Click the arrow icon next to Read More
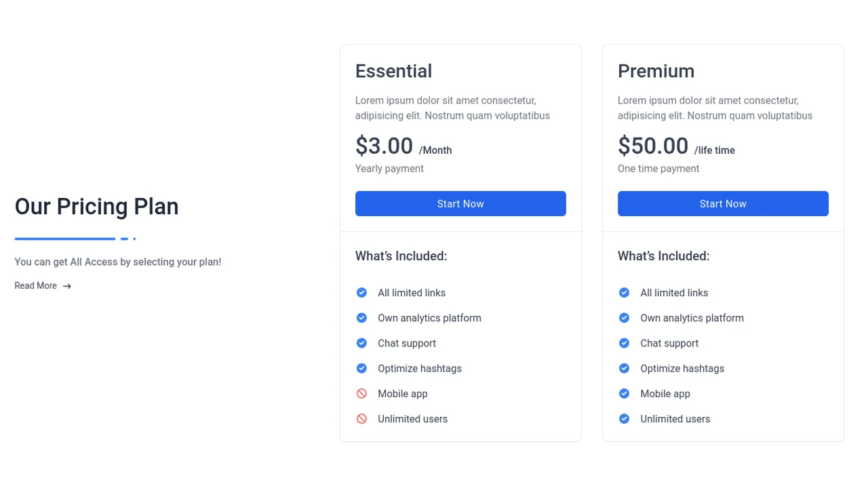868x488 pixels. point(65,285)
